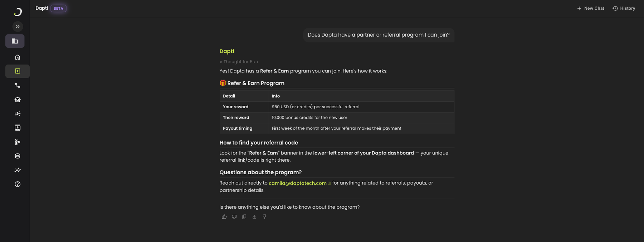Click the gift emoji icon

point(223,83)
